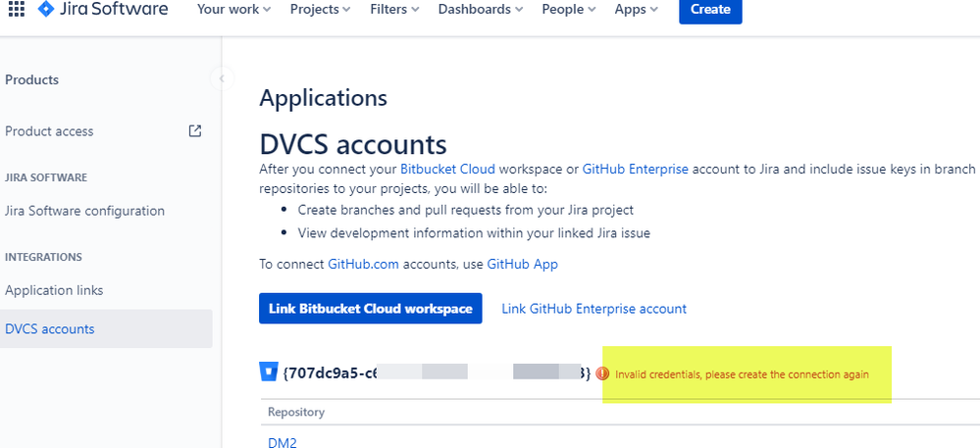Viewport: 980px width, 448px height.
Task: Click the Applications page heading
Action: (323, 98)
